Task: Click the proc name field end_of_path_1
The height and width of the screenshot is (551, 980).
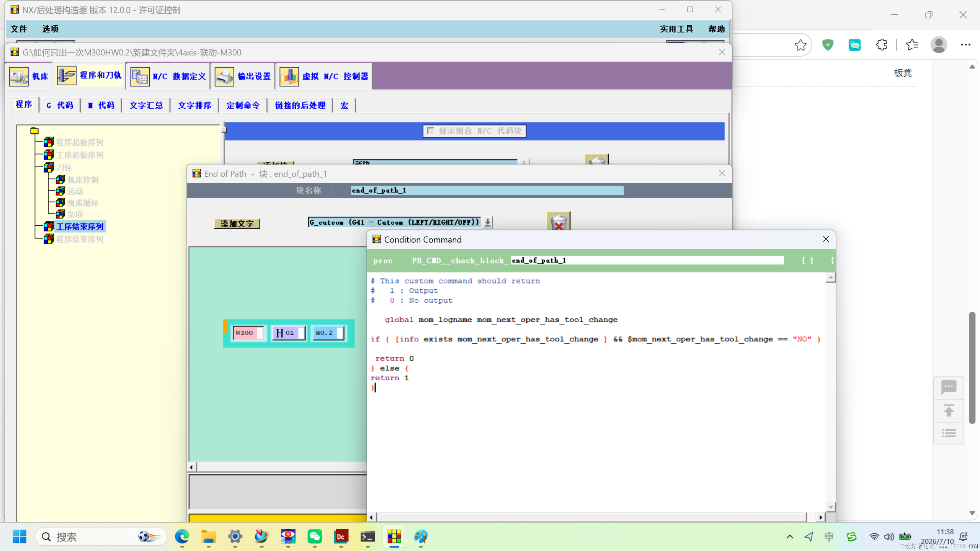Action: point(647,260)
